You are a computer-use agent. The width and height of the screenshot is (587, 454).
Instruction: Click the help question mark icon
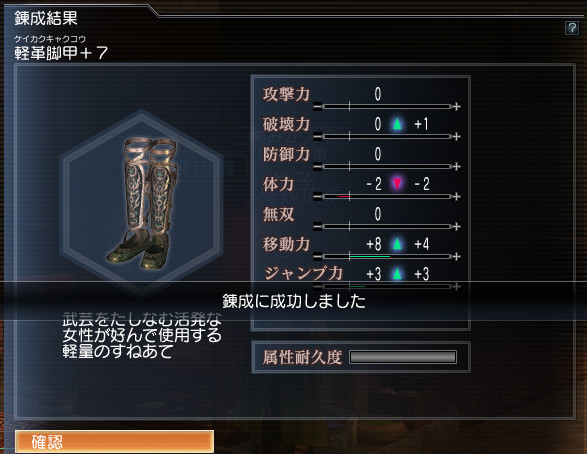(572, 28)
